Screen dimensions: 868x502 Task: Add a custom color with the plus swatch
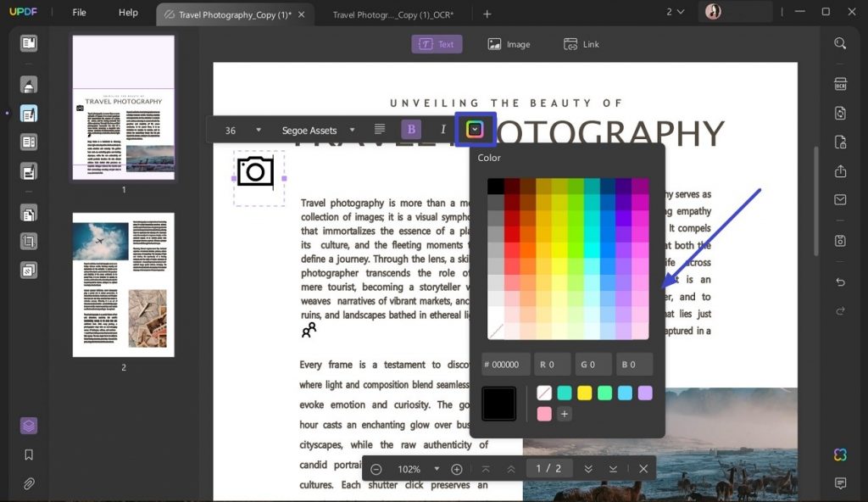(565, 415)
